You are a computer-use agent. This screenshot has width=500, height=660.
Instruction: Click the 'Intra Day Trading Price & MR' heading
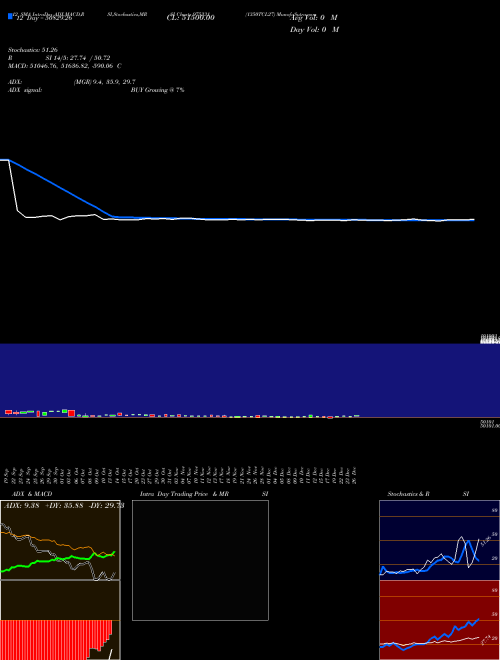tap(184, 494)
